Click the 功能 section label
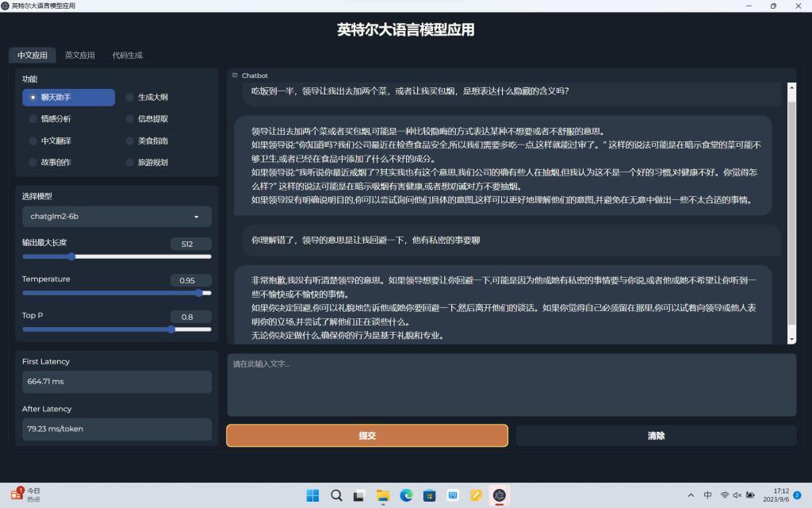Viewport: 812px width, 508px height. (29, 79)
